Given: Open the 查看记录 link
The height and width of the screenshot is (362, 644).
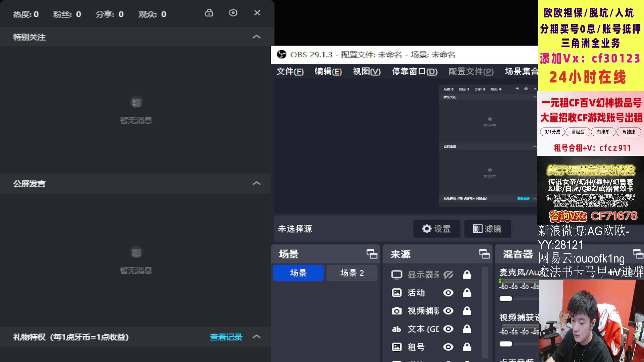Looking at the screenshot, I should coord(226,337).
